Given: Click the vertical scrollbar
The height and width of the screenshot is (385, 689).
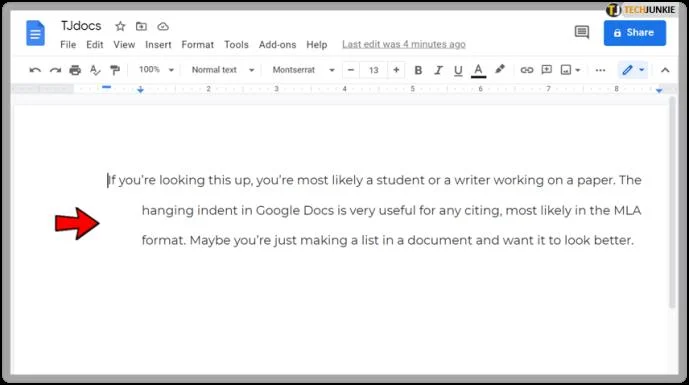Looking at the screenshot, I should coord(672,202).
